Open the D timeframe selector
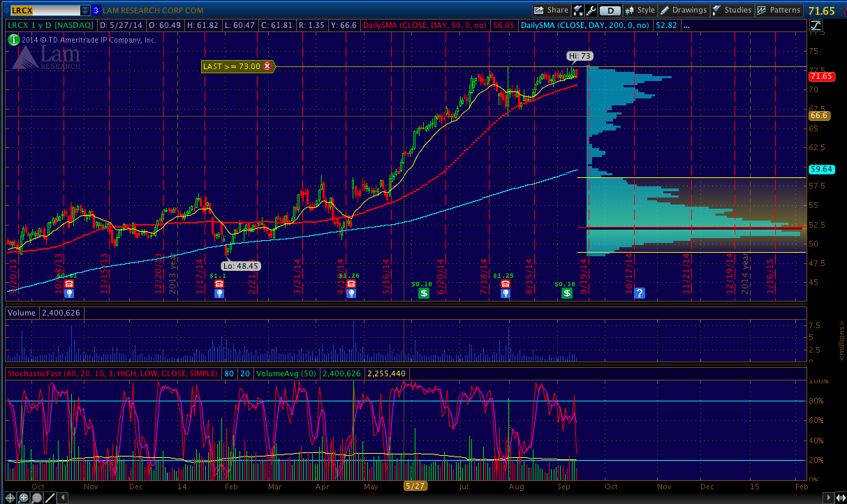This screenshot has width=847, height=504. (610, 10)
